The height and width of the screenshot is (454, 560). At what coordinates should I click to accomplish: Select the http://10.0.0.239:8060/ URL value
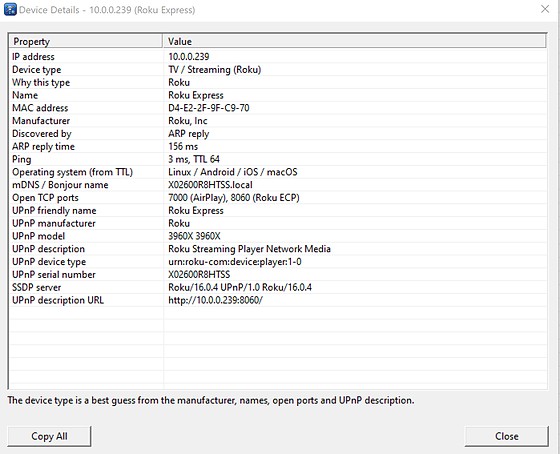click(215, 300)
